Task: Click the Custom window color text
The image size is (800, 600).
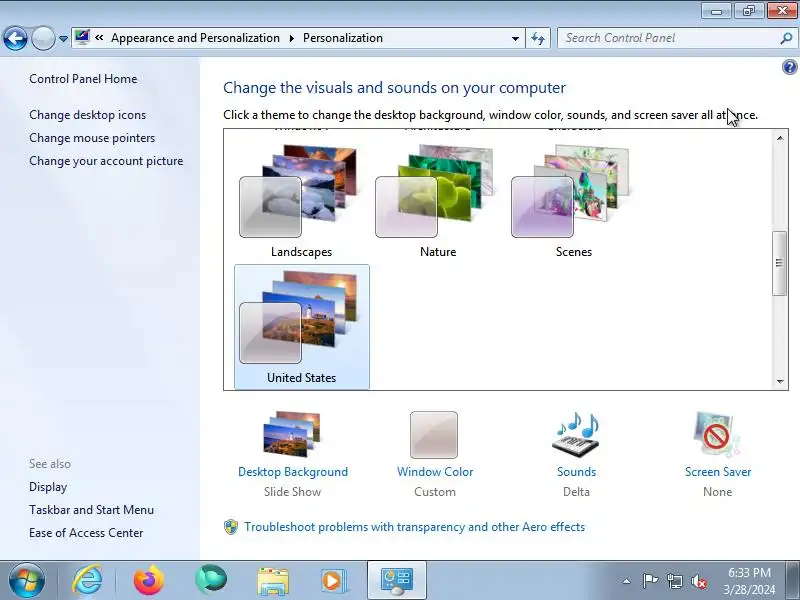Action: [435, 492]
